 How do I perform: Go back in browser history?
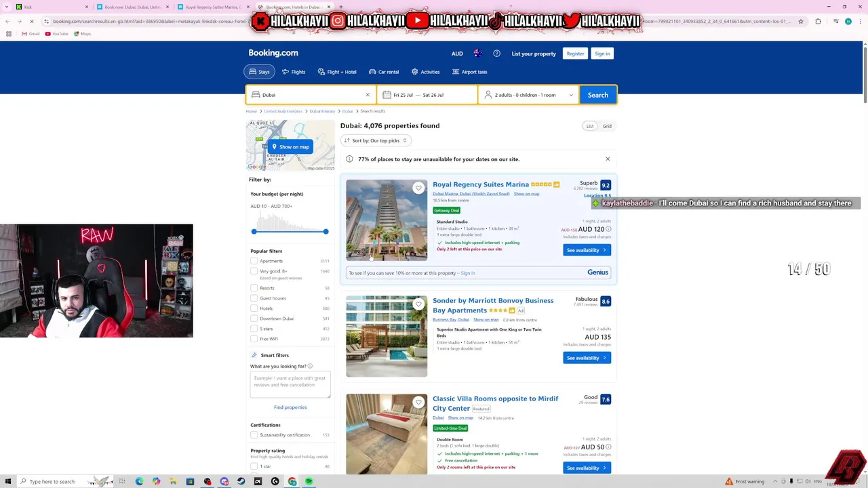7,21
